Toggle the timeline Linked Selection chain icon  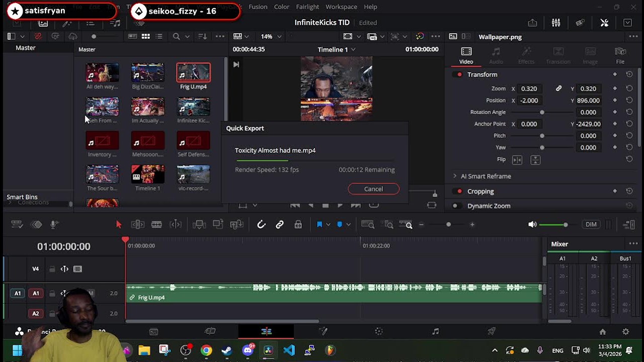[x=280, y=225]
